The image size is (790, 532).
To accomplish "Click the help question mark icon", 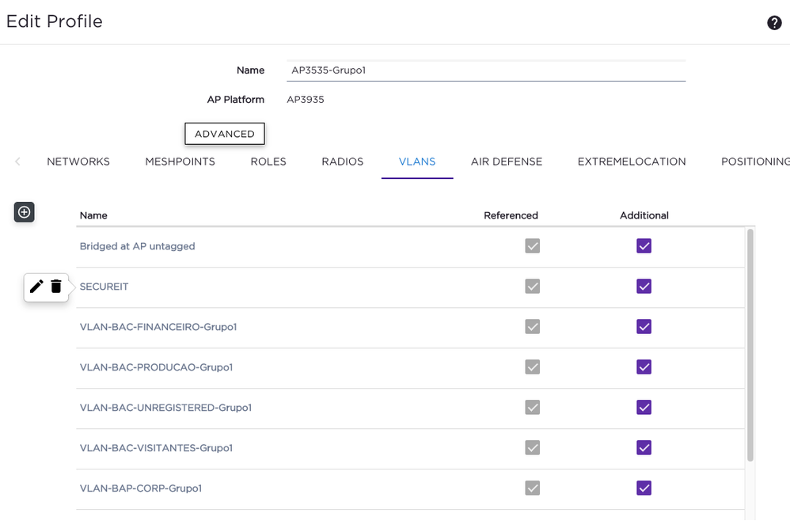I will pyautogui.click(x=774, y=23).
